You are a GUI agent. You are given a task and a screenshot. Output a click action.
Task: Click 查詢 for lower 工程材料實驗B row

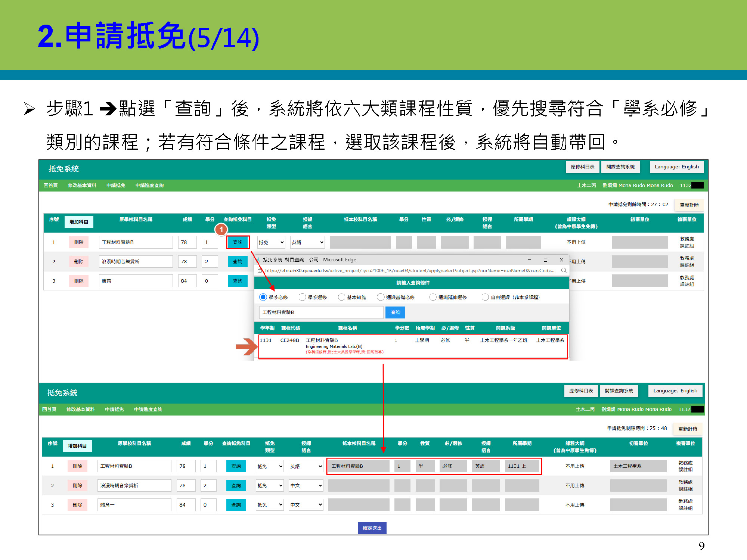(236, 466)
